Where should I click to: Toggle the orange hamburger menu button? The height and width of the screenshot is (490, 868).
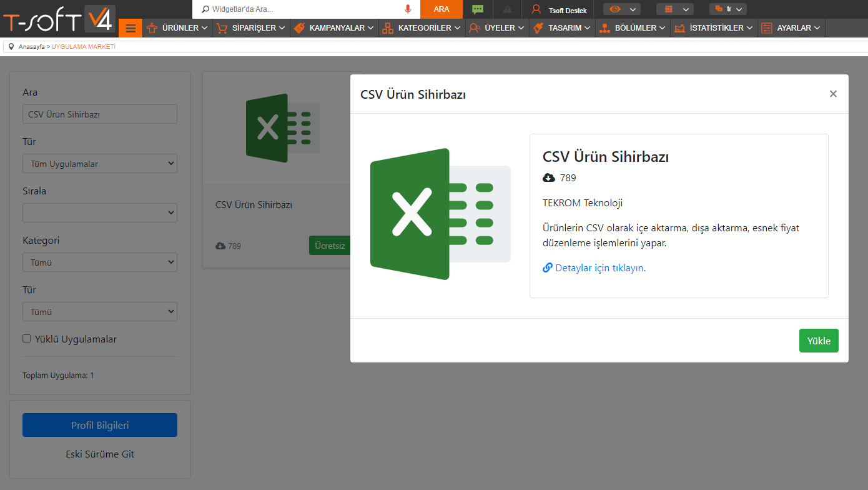[131, 28]
